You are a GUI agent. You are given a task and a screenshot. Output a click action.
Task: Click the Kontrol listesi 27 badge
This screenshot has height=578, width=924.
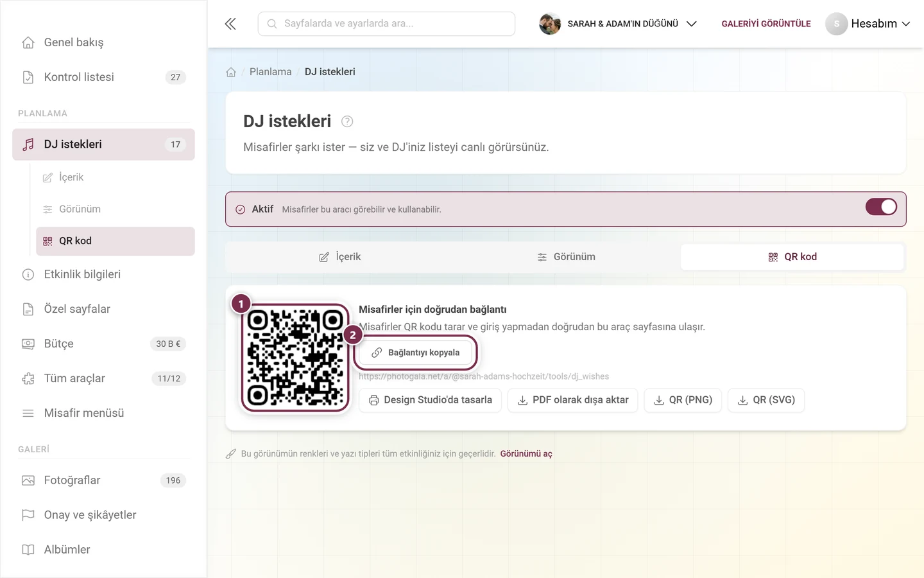click(x=176, y=77)
